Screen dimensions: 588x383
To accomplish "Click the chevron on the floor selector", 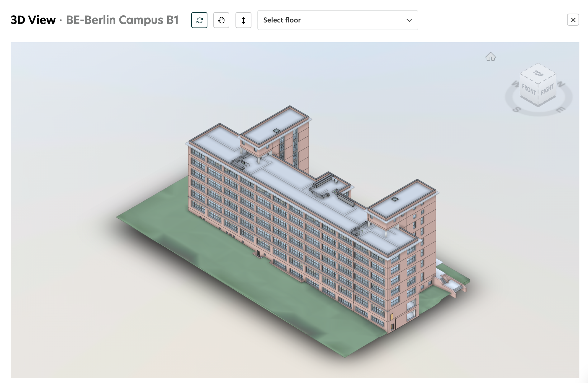I will [x=409, y=20].
